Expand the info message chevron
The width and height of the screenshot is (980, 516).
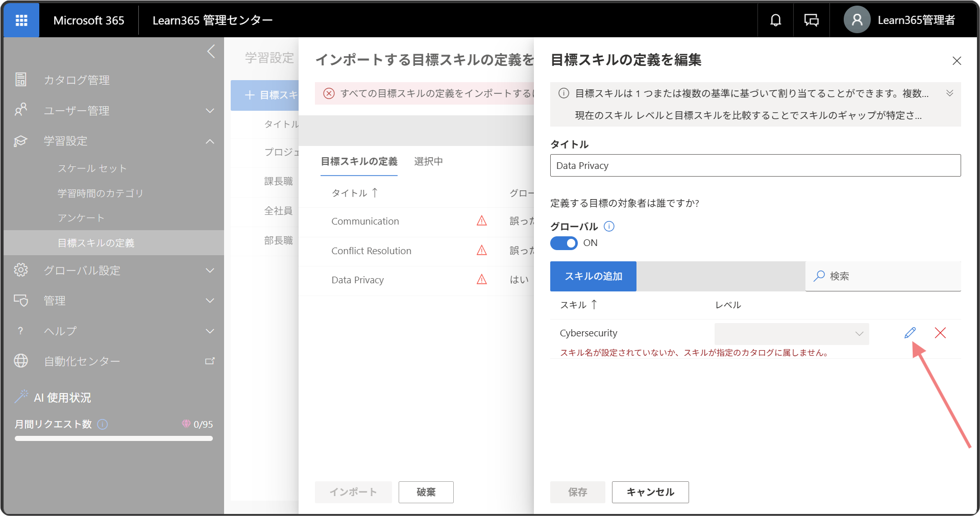[950, 93]
